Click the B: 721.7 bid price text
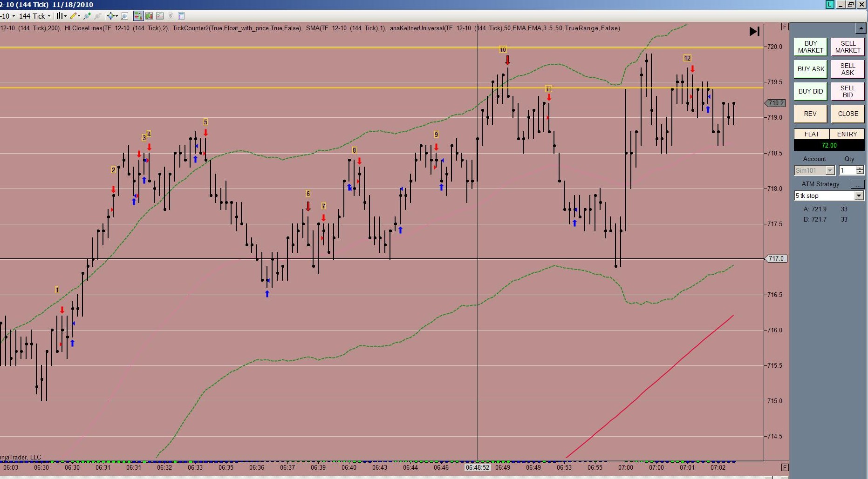 815,219
